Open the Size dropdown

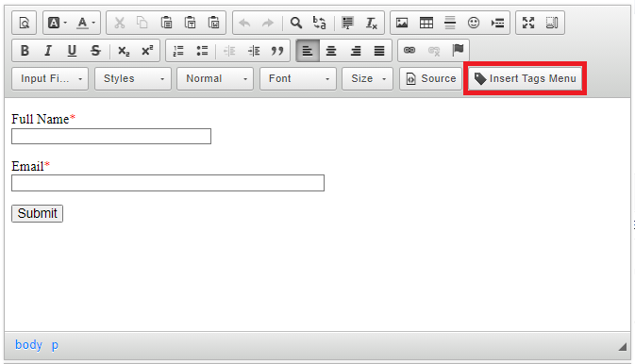(x=367, y=78)
